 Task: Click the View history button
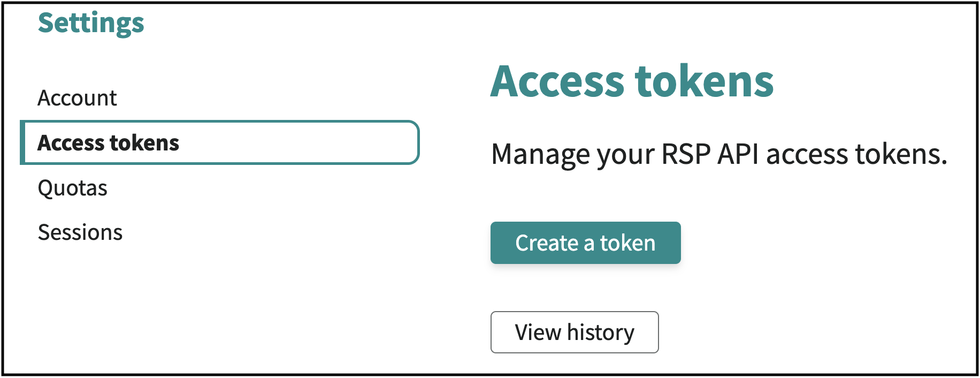pos(575,332)
